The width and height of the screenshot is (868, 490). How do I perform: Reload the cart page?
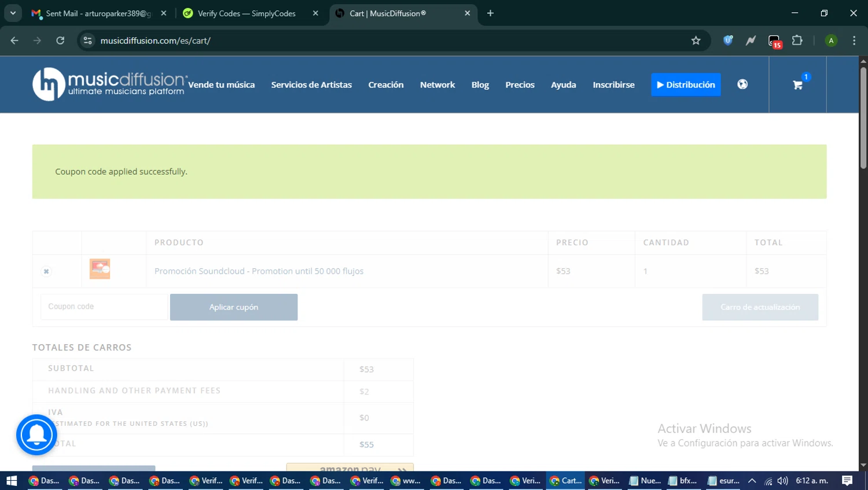[x=60, y=40]
